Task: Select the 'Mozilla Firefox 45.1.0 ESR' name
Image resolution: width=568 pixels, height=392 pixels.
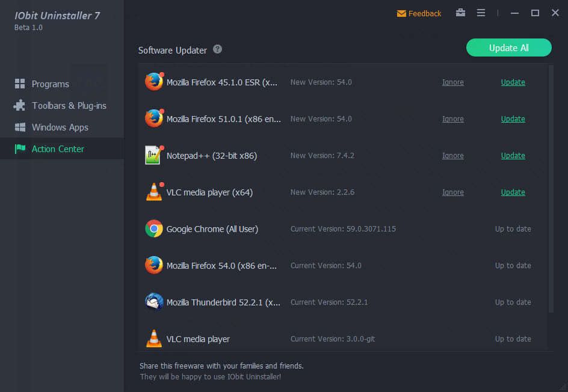Action: click(x=221, y=82)
